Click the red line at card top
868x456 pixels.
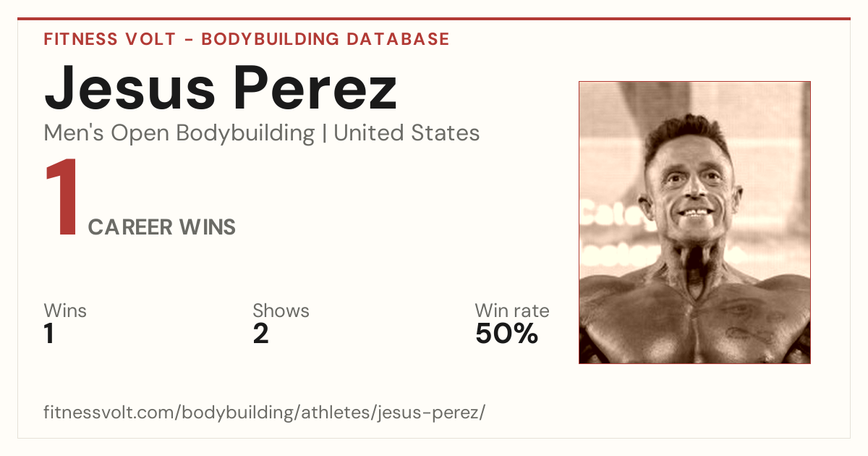coord(434,19)
